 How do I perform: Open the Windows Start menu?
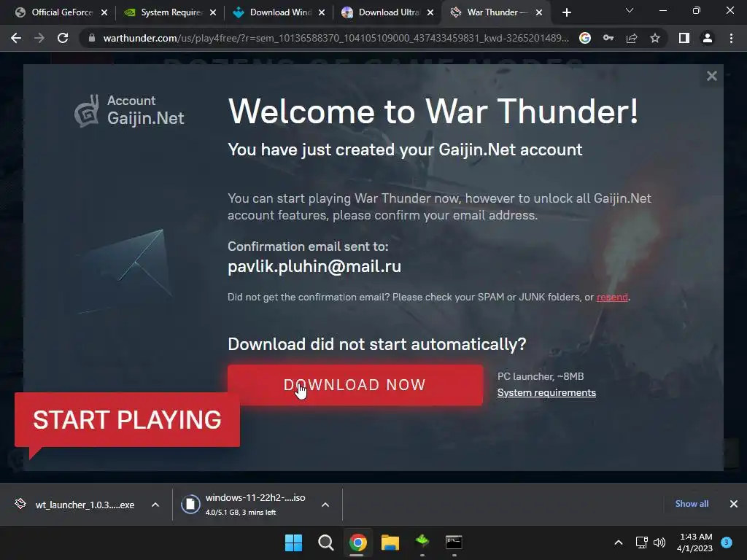click(293, 542)
